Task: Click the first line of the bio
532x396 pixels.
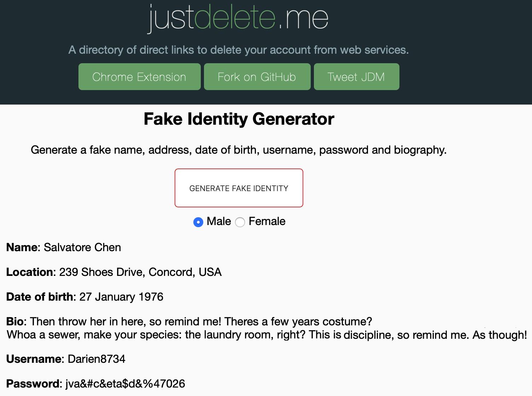Action: (x=201, y=321)
